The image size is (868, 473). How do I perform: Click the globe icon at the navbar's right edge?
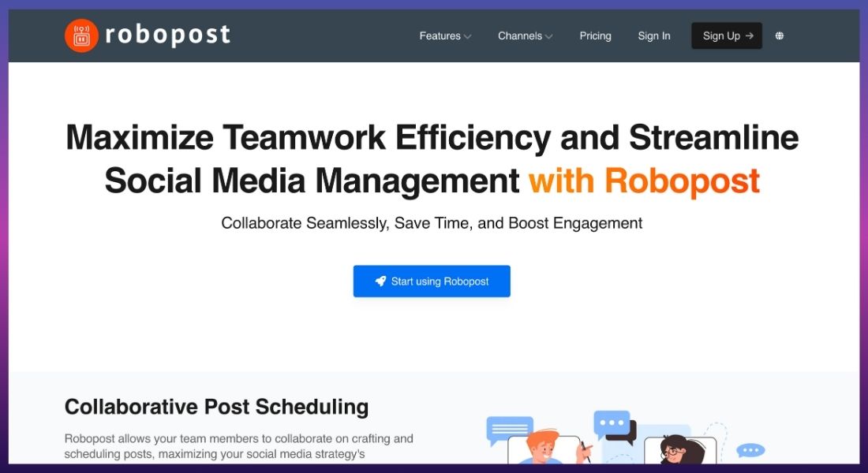[x=780, y=35]
